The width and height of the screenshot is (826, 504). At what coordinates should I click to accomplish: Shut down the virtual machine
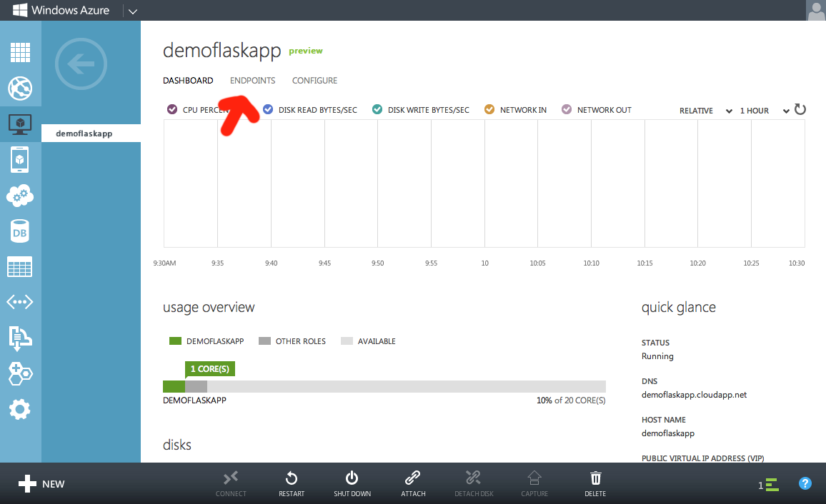click(352, 484)
